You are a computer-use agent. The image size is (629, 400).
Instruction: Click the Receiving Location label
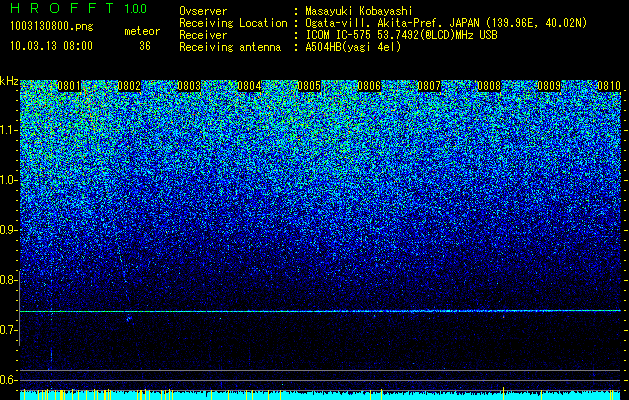click(x=233, y=23)
